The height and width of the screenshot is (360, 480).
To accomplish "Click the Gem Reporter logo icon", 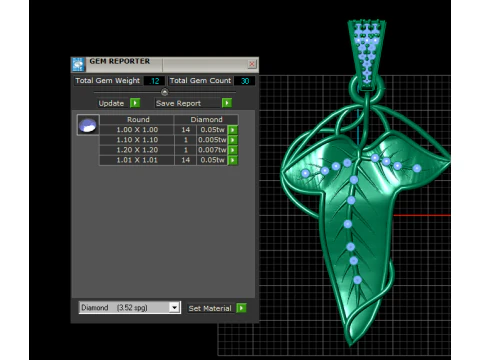I will pos(78,64).
